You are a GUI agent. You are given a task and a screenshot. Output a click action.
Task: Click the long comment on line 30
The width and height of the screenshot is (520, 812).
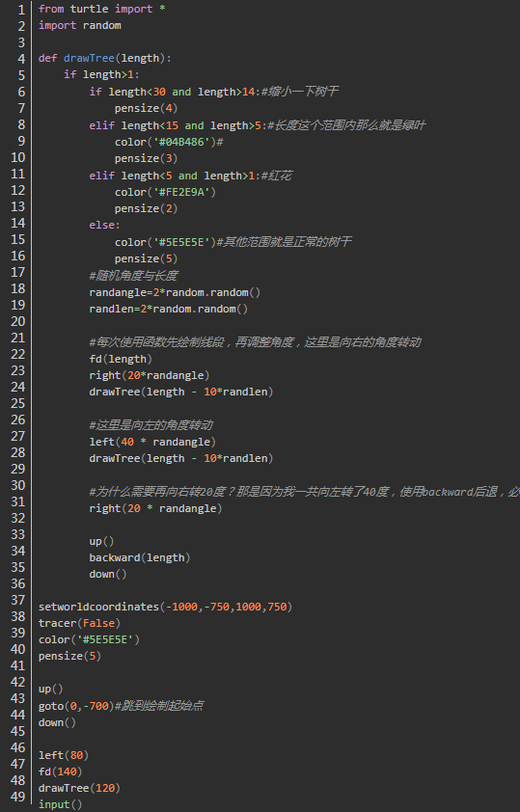pyautogui.click(x=305, y=492)
